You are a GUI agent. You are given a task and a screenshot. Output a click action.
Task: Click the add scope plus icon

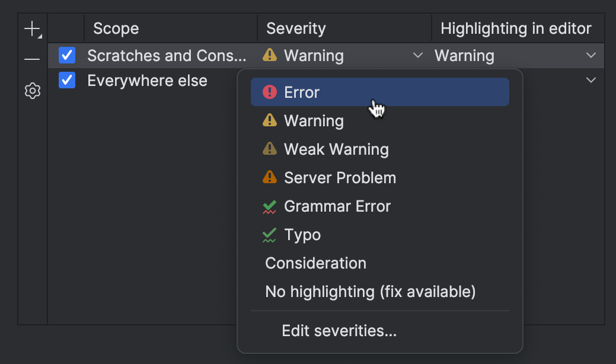coord(33,29)
